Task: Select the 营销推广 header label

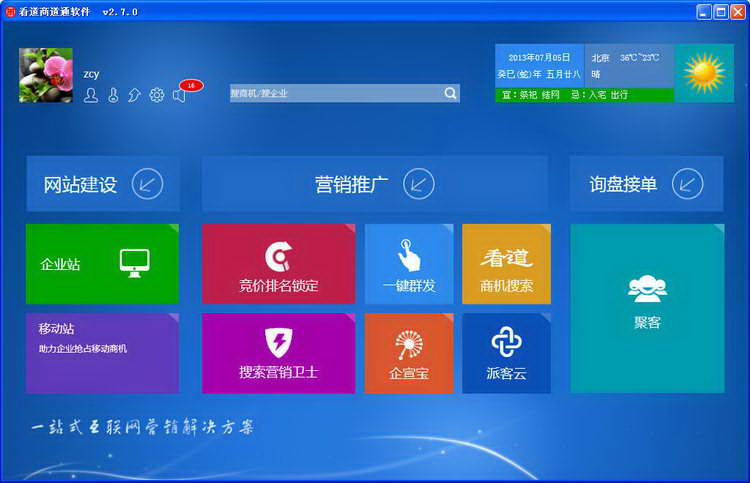Action: (x=352, y=185)
